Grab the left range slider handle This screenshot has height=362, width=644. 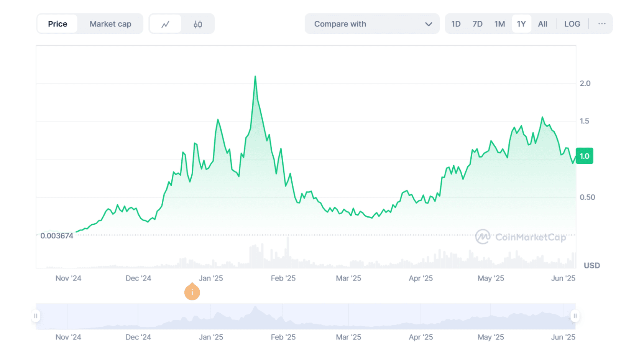point(36,316)
